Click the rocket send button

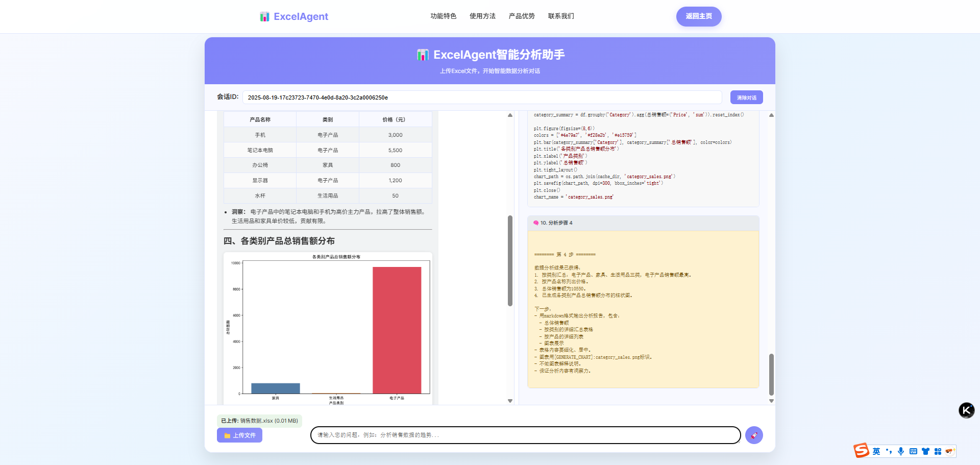pos(754,435)
